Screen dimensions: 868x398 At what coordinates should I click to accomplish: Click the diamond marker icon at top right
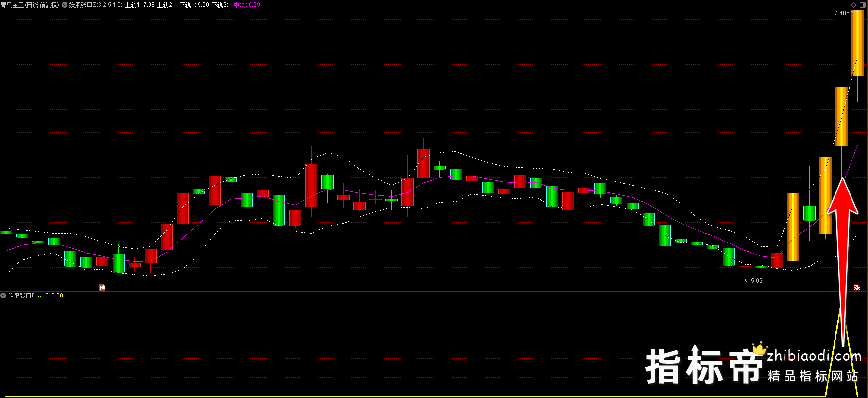point(854,5)
